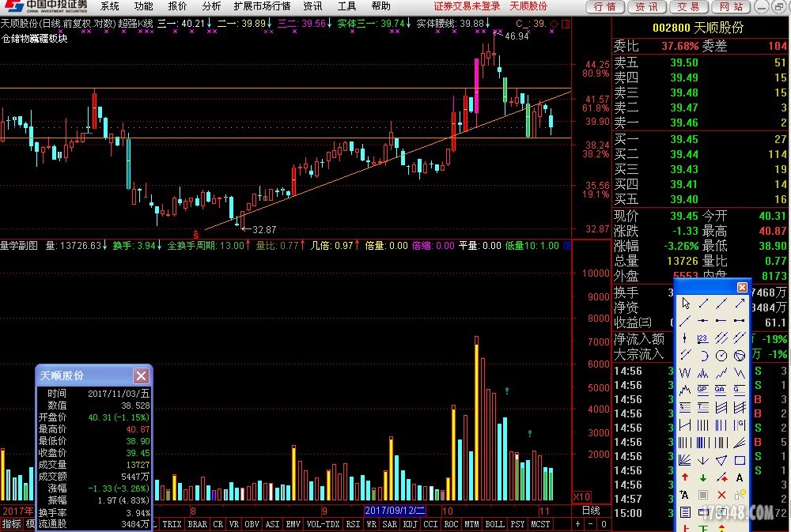
Task: Click the 网站 button at top right
Action: point(731,6)
